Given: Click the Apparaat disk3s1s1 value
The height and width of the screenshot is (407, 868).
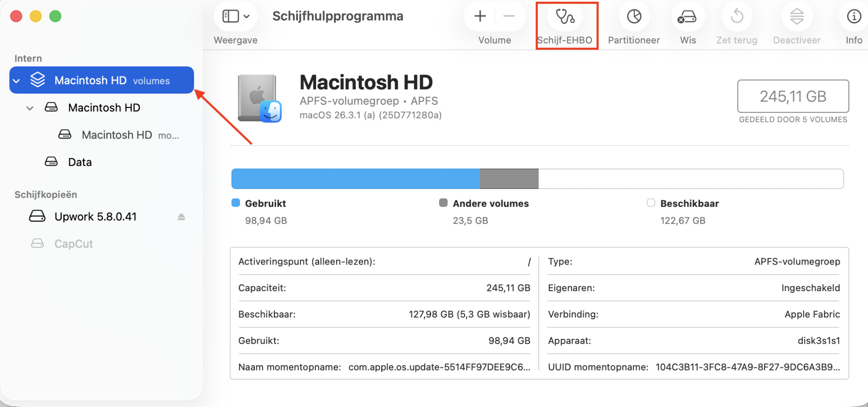Looking at the screenshot, I should click(x=818, y=341).
